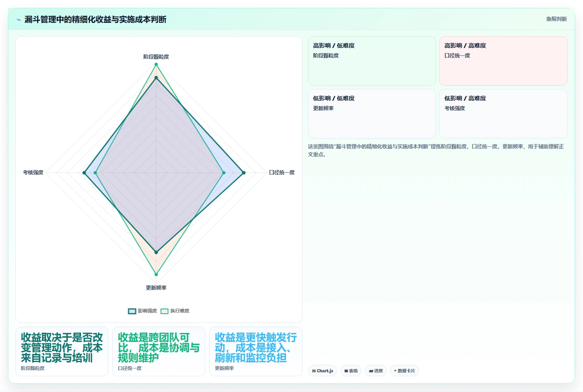Select the card 收益取决于是否改变管理动作

click(x=62, y=351)
